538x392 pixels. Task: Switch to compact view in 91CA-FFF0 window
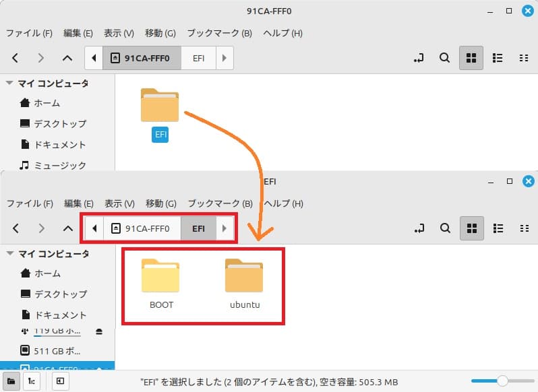524,58
